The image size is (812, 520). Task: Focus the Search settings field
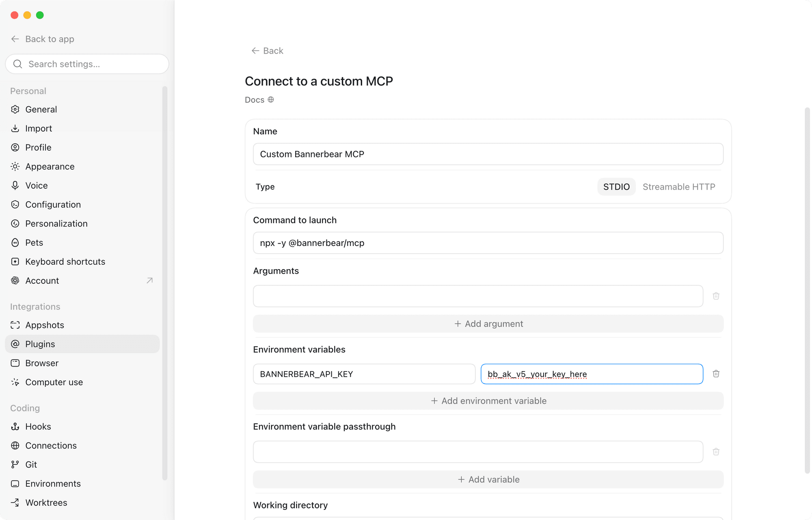87,64
